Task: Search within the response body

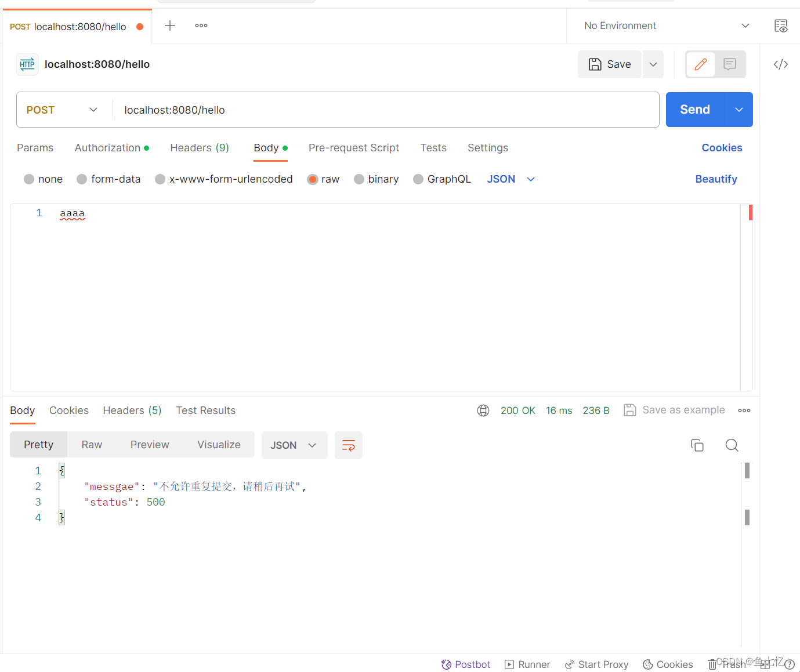Action: 732,445
